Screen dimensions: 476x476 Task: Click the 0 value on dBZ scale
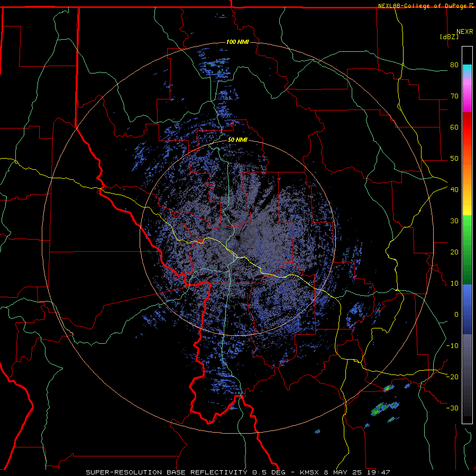456,315
